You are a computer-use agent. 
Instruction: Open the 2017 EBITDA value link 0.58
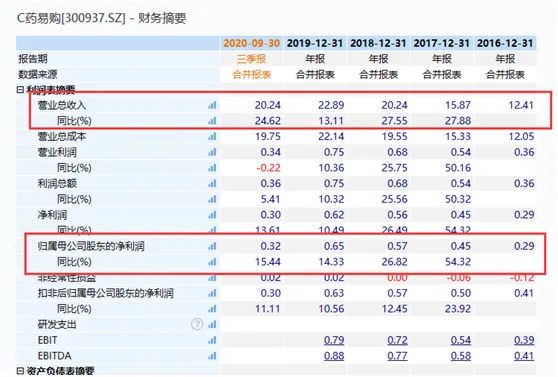(x=460, y=356)
